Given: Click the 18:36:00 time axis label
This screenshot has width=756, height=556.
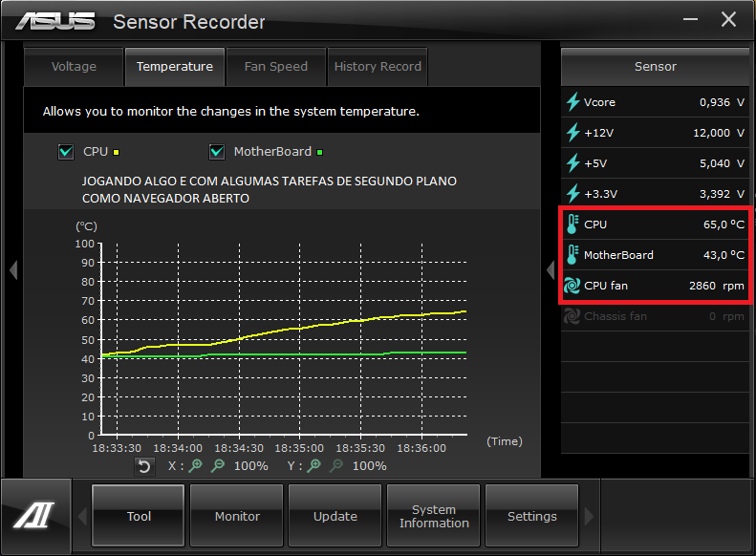Looking at the screenshot, I should coord(421,448).
